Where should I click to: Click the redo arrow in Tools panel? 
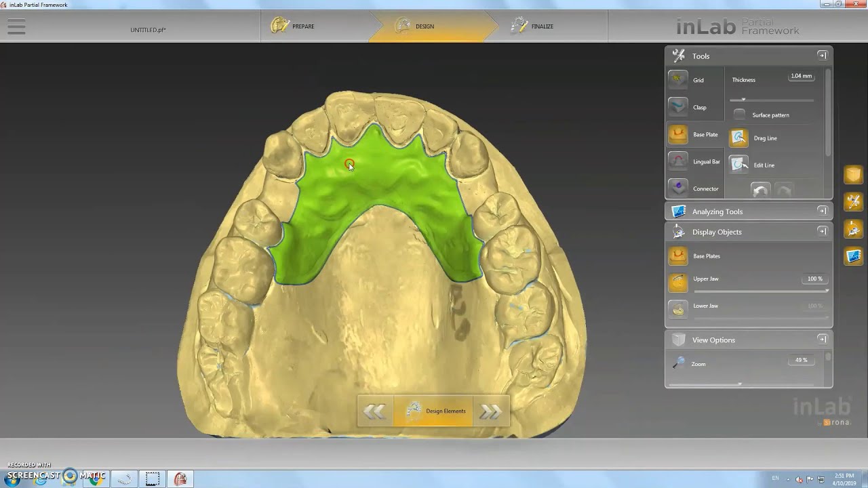tap(783, 190)
